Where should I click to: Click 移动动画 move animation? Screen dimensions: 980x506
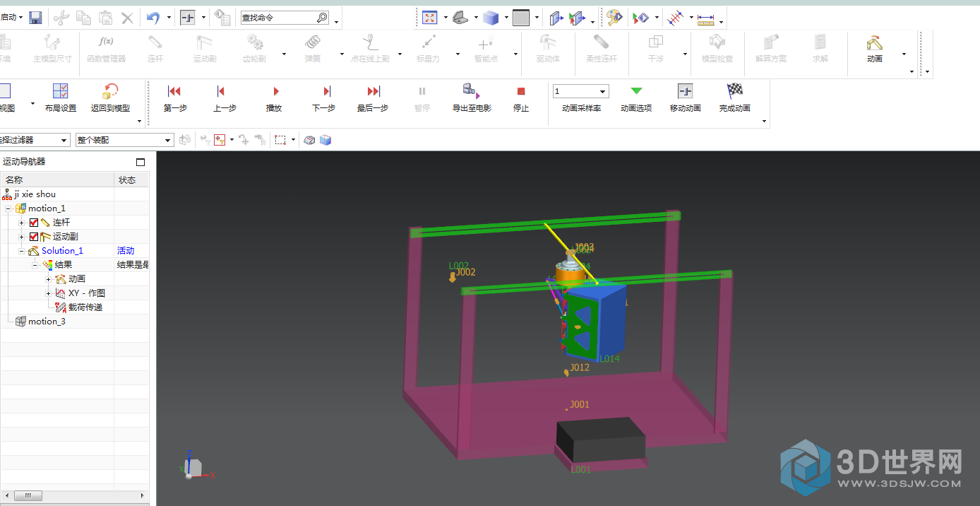(x=685, y=98)
